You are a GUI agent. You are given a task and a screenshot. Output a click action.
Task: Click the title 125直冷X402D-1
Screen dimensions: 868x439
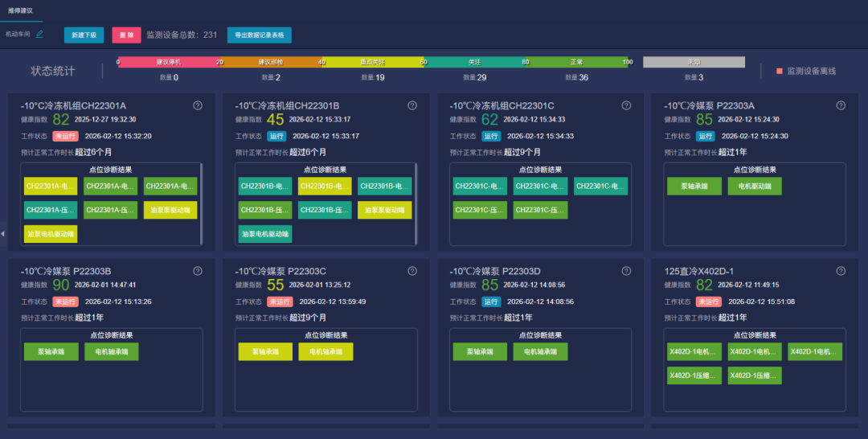(698, 271)
